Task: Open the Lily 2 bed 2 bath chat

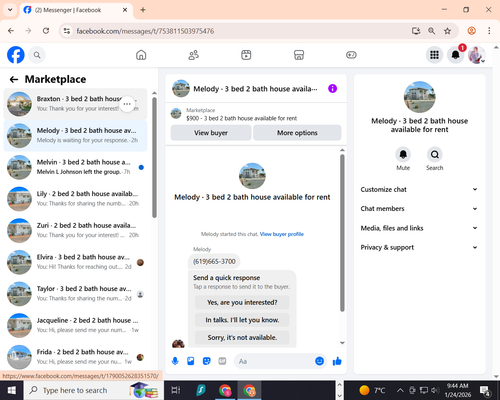Action: coord(75,199)
